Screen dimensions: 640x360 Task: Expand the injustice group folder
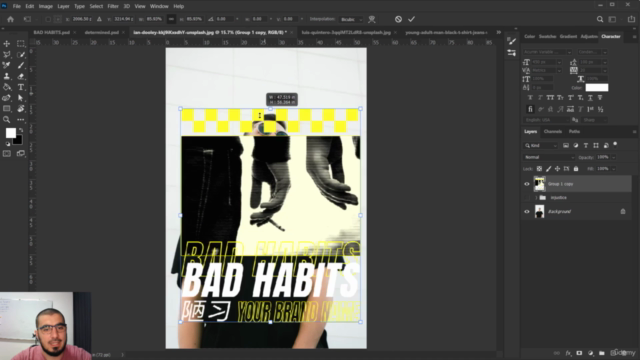click(536, 198)
